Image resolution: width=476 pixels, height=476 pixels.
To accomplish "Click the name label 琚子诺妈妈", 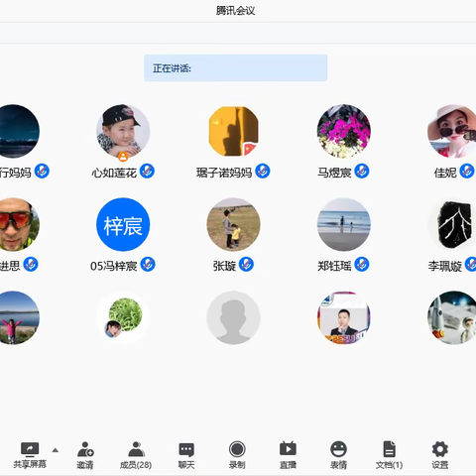I will click(x=224, y=173).
